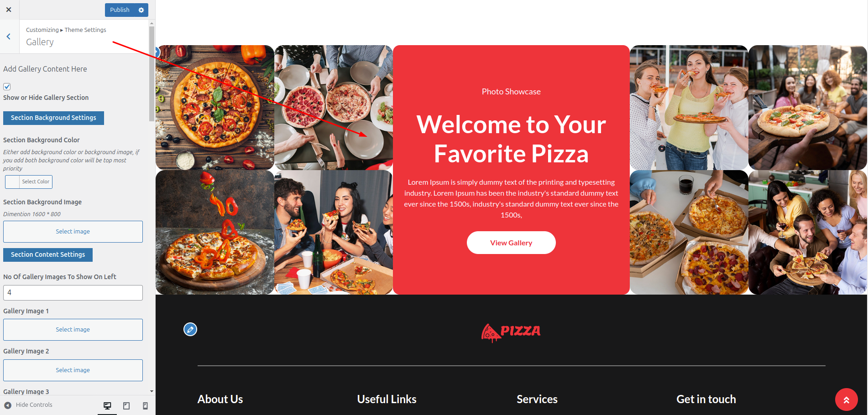The width and height of the screenshot is (868, 415).
Task: Click the Hide Controls collapse icon
Action: pyautogui.click(x=8, y=405)
